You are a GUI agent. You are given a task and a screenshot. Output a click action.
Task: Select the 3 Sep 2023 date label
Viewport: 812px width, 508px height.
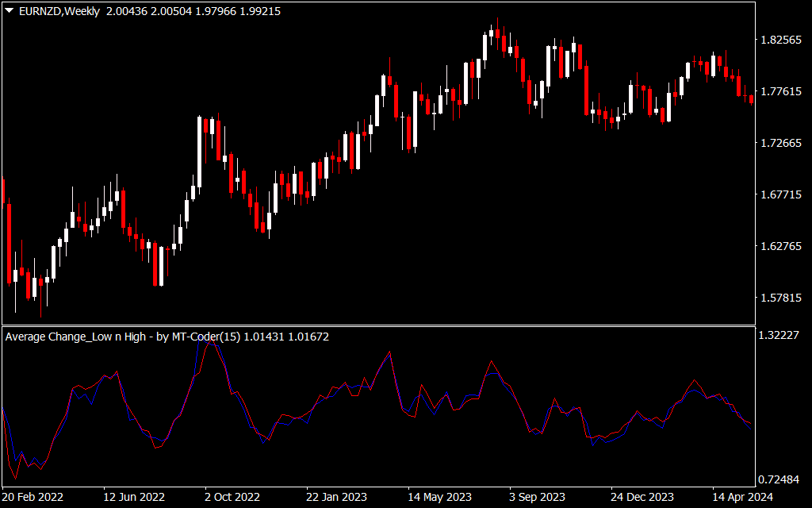[537, 497]
